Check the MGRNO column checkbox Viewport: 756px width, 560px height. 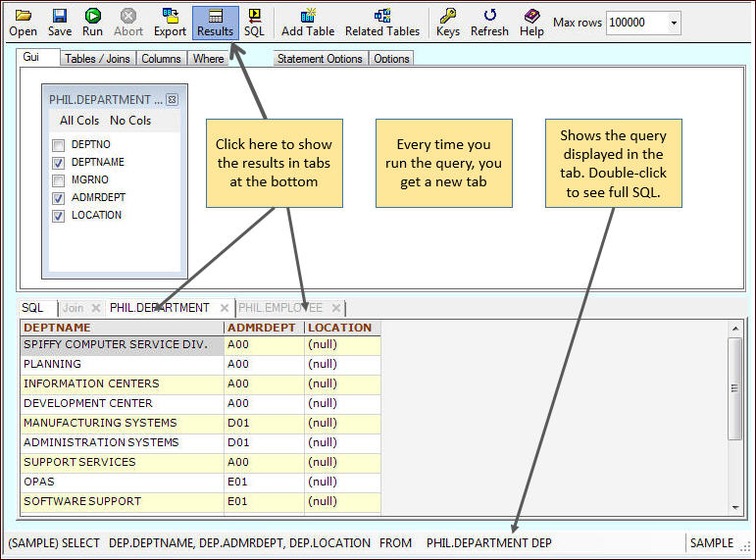pyautogui.click(x=58, y=180)
